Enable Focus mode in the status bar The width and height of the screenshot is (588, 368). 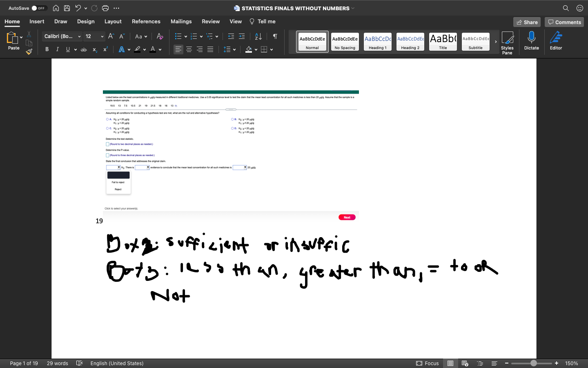tap(428, 363)
